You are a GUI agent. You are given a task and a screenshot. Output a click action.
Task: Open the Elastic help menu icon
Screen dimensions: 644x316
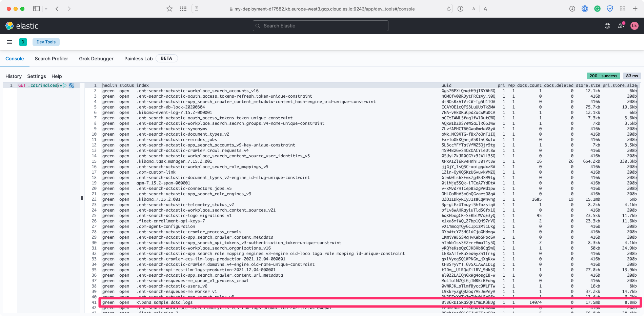tap(607, 26)
